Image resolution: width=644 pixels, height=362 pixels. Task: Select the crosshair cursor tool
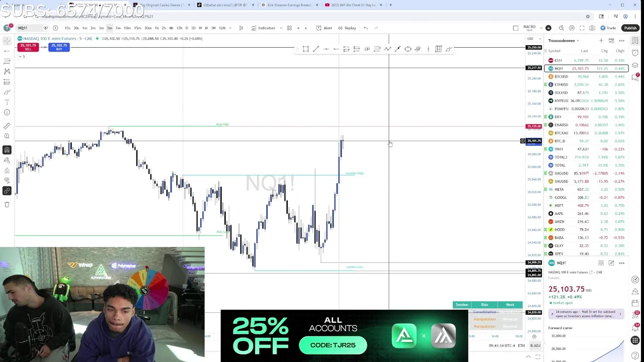pos(7,40)
